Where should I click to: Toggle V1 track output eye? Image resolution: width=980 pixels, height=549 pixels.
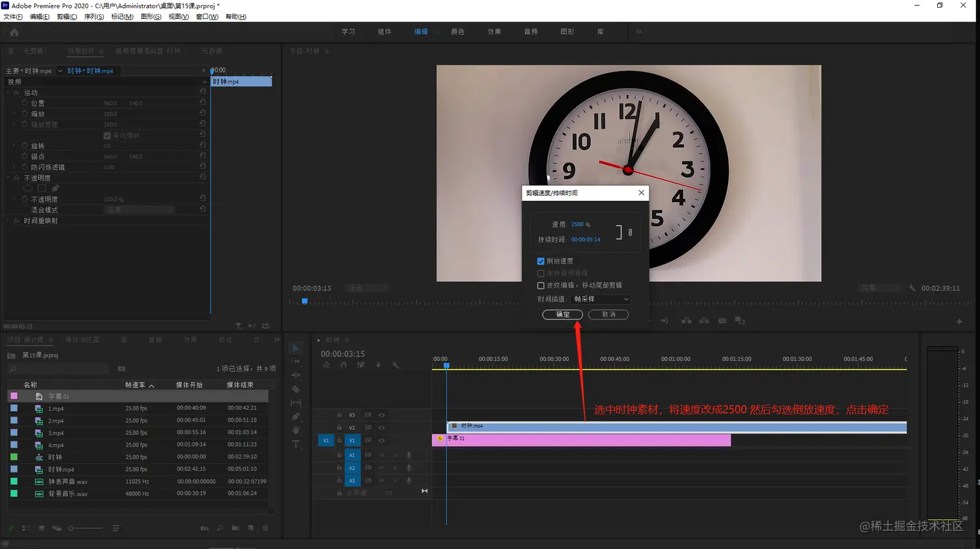point(381,441)
